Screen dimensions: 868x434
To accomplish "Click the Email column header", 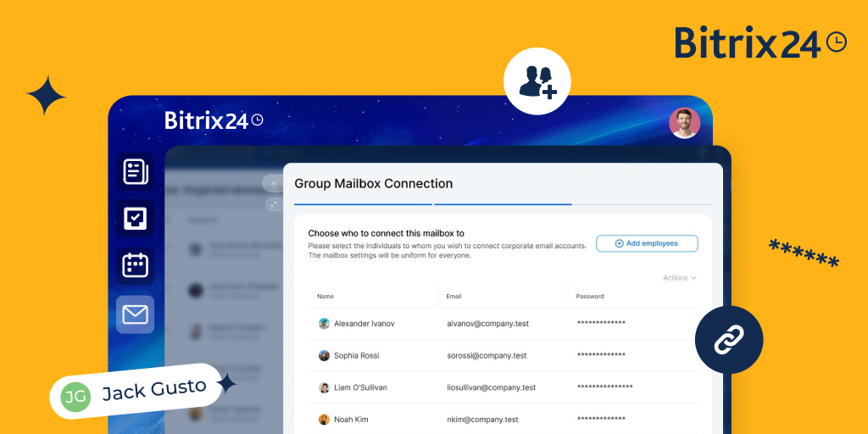I will click(x=453, y=297).
